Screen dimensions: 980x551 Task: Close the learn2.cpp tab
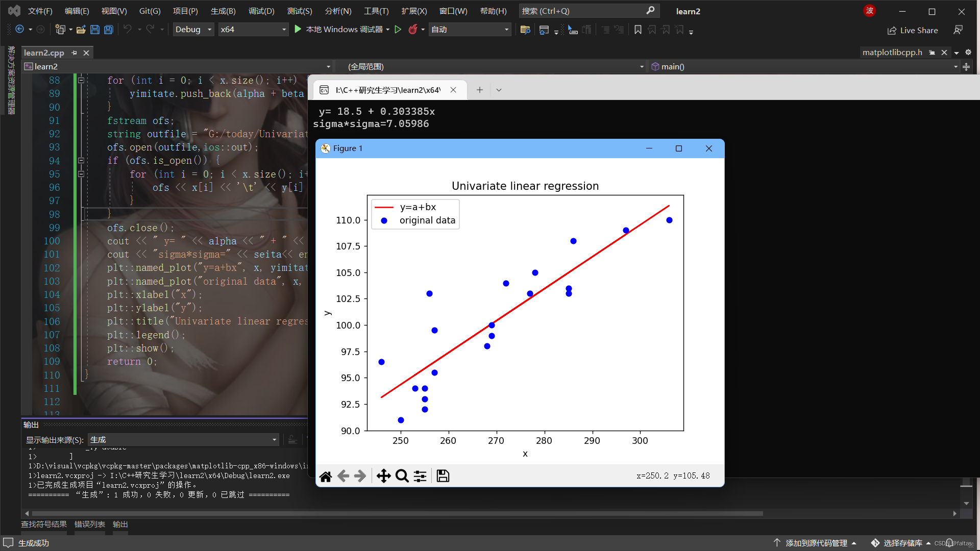(x=86, y=53)
